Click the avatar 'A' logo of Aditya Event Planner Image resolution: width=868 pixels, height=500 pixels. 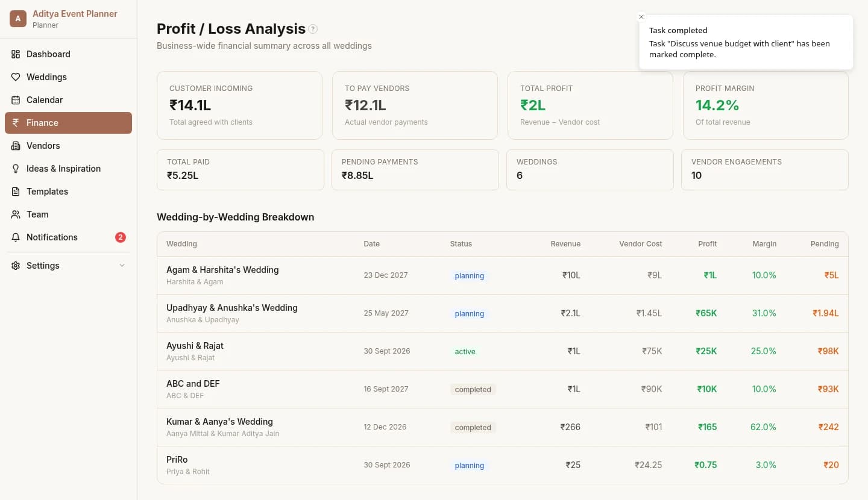click(x=18, y=19)
